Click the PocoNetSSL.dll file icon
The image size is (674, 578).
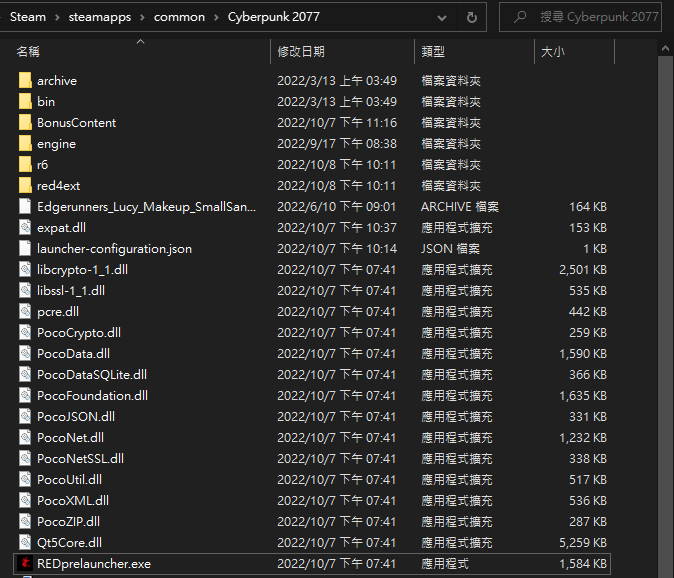tap(25, 459)
